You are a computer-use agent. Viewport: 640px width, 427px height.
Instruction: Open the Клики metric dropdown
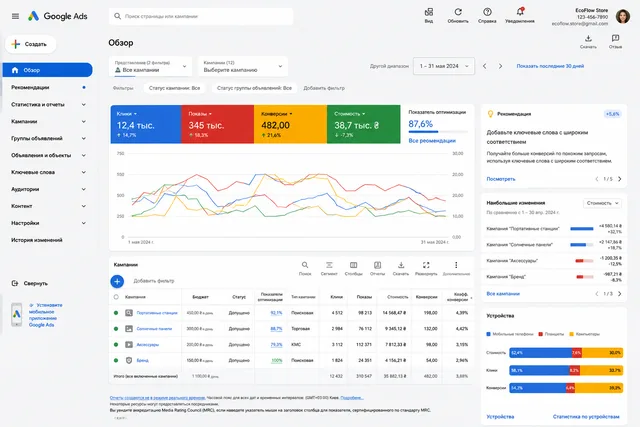pos(127,114)
